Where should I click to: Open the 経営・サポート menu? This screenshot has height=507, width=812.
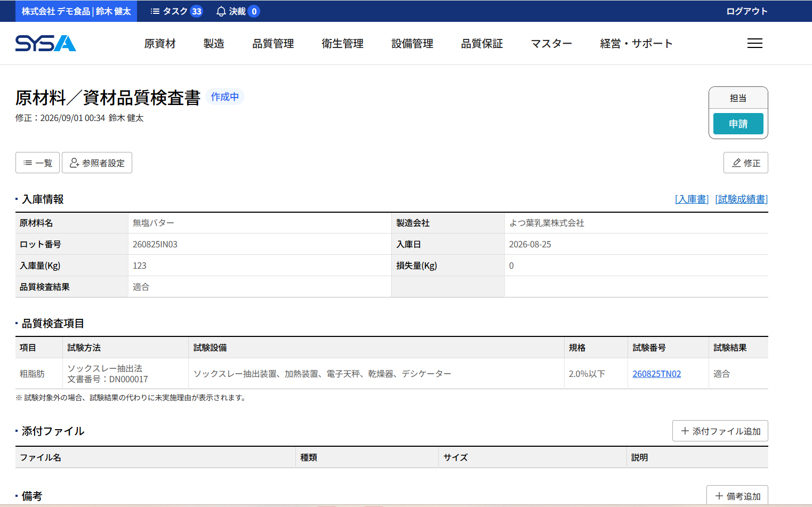click(x=636, y=44)
